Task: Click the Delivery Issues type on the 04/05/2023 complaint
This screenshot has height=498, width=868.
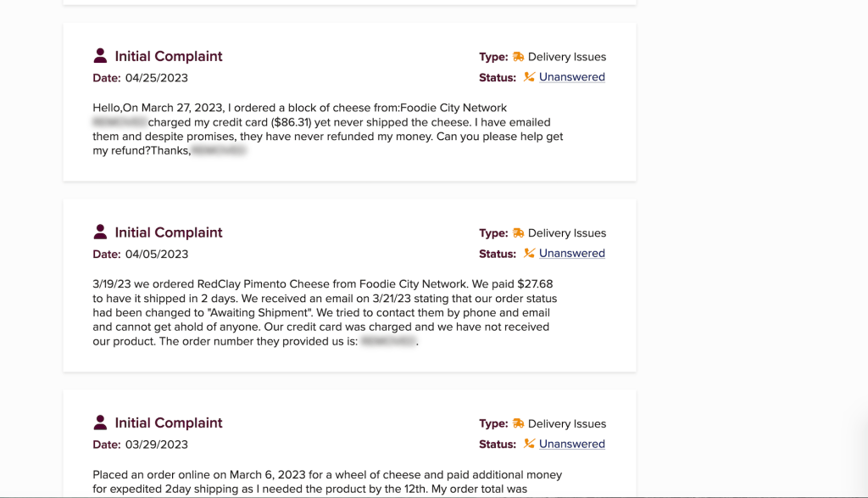Action: pyautogui.click(x=567, y=233)
